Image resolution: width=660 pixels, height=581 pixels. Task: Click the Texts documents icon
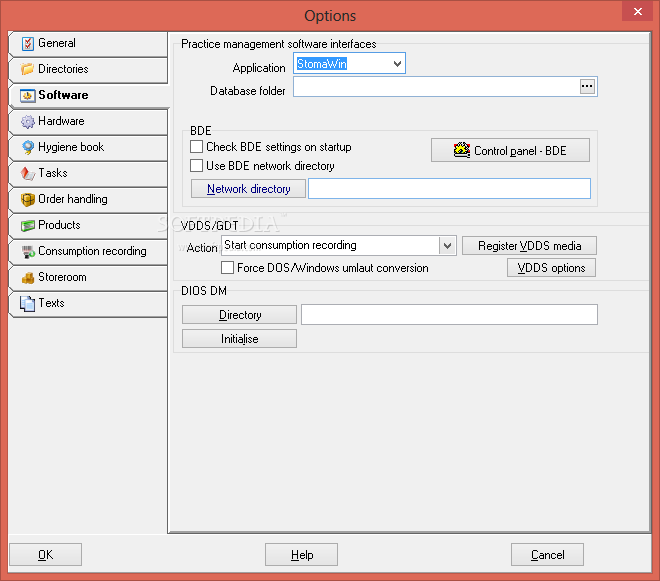click(x=28, y=304)
